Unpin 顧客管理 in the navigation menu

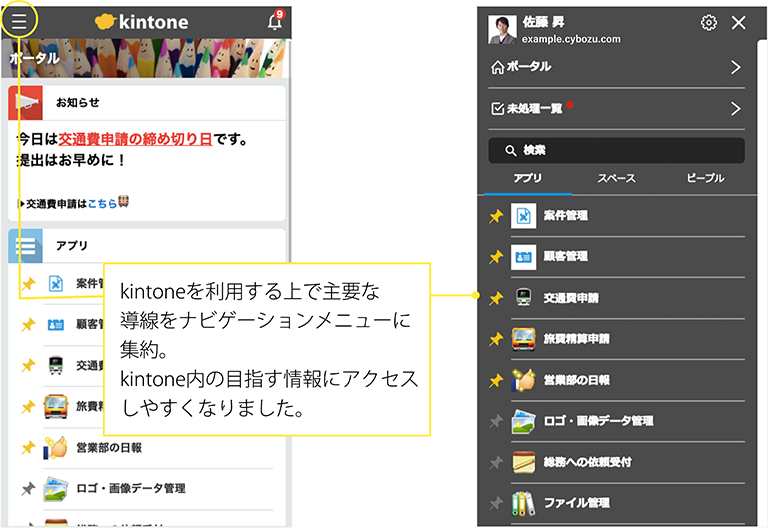(x=496, y=257)
